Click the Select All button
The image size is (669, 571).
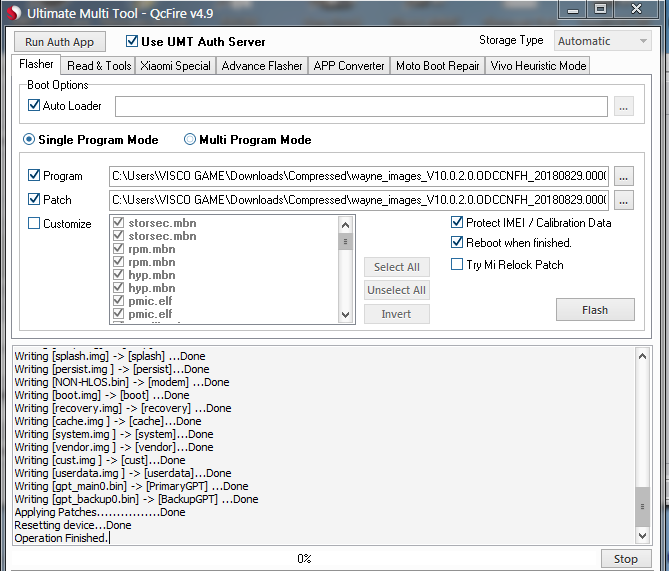[396, 267]
